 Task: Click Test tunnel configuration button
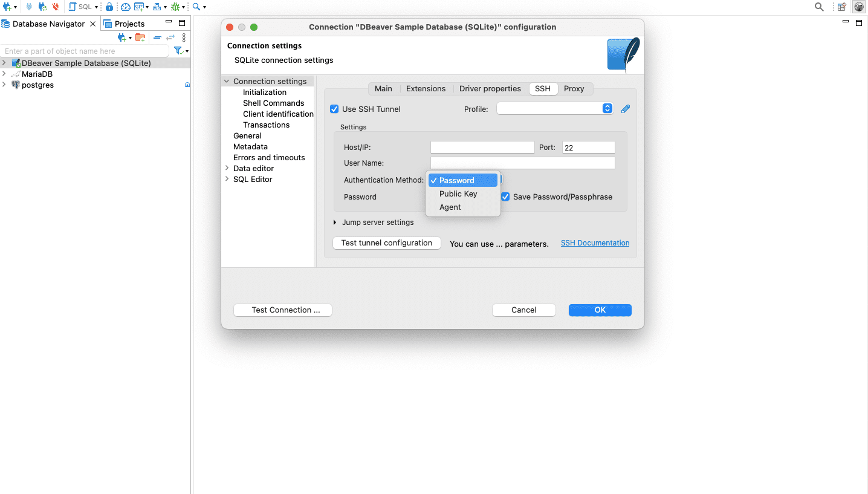pyautogui.click(x=387, y=243)
